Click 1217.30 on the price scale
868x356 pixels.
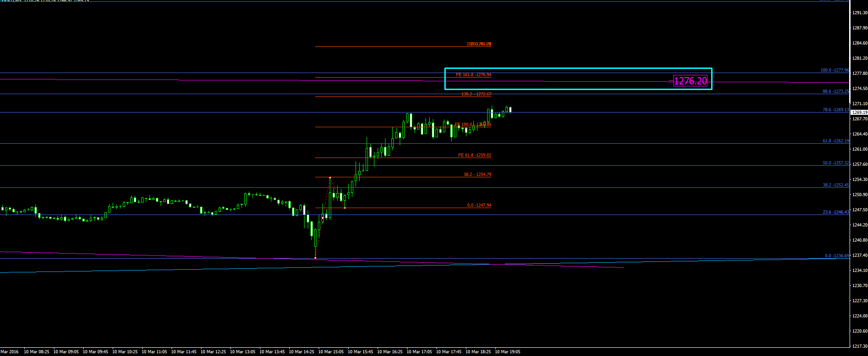coord(860,346)
